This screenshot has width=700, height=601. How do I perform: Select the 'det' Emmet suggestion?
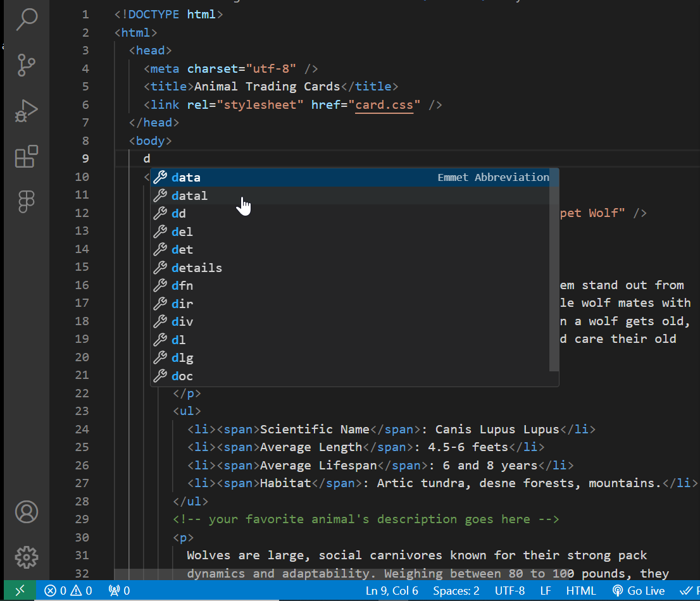coord(350,250)
